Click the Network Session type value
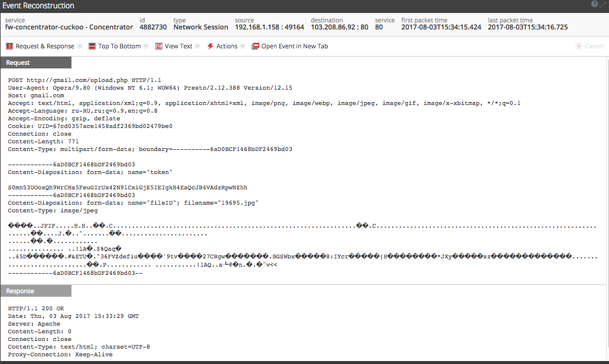The height and width of the screenshot is (364, 609). click(x=201, y=27)
